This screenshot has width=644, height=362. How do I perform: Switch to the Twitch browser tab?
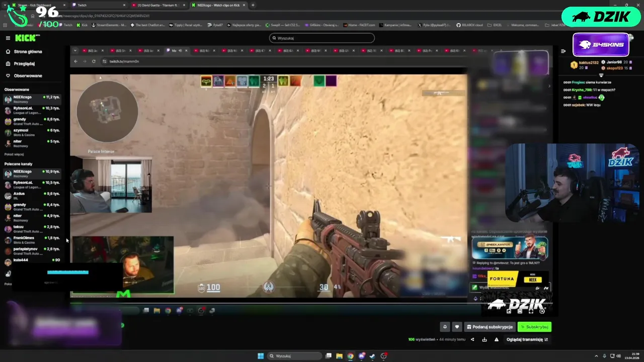click(x=98, y=5)
